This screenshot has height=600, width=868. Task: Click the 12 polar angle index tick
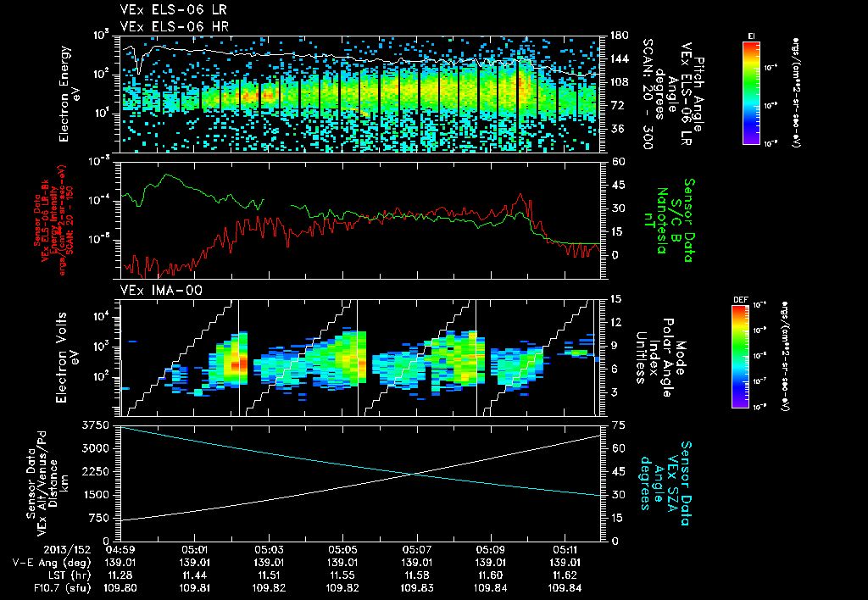point(618,322)
